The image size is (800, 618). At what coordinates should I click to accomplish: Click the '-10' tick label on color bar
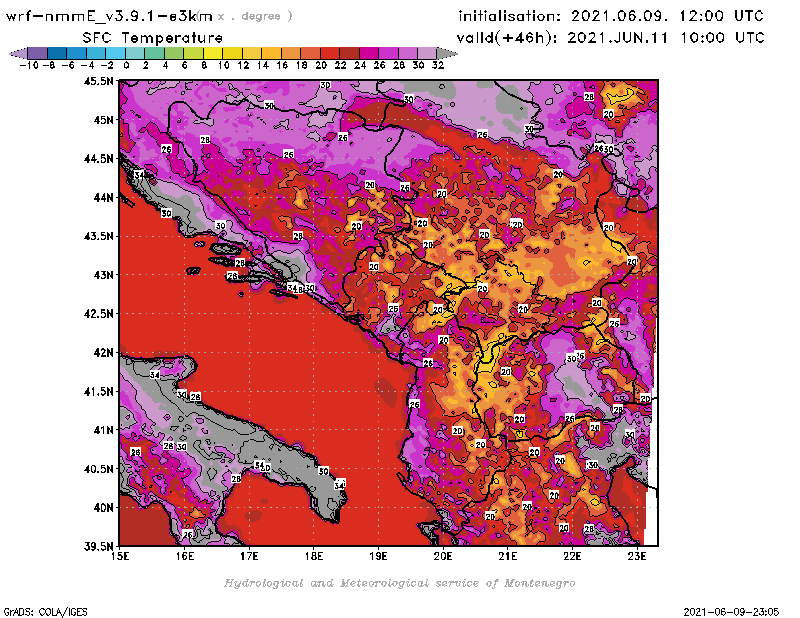coord(29,65)
